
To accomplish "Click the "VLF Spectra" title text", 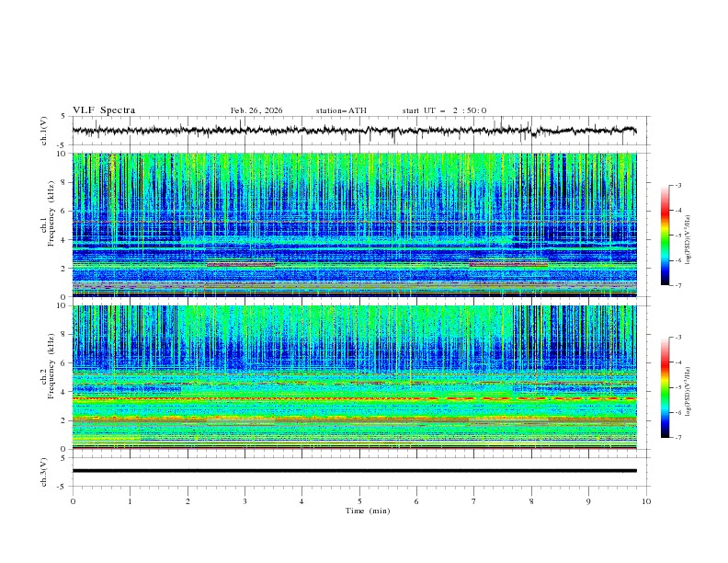I will pyautogui.click(x=104, y=110).
